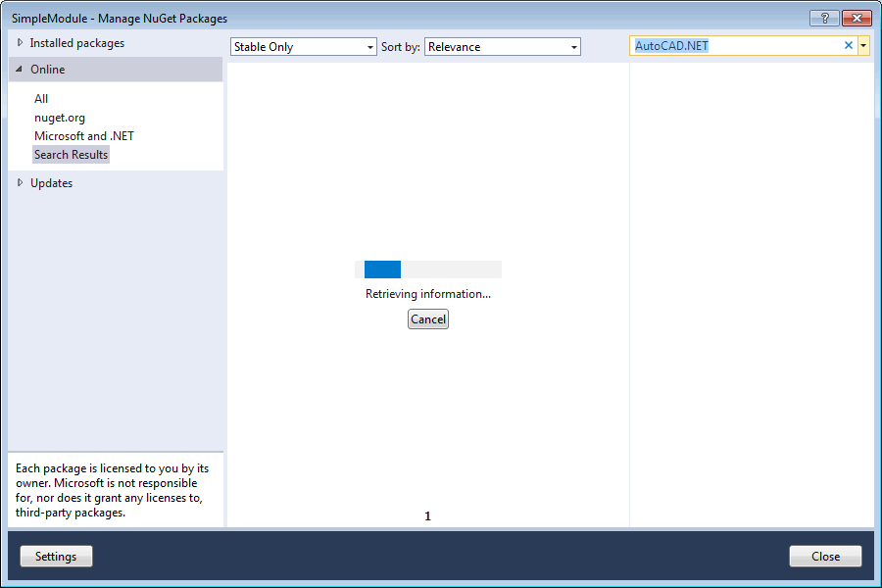The width and height of the screenshot is (882, 588).
Task: Select the Microsoft and .NET source
Action: 85,135
